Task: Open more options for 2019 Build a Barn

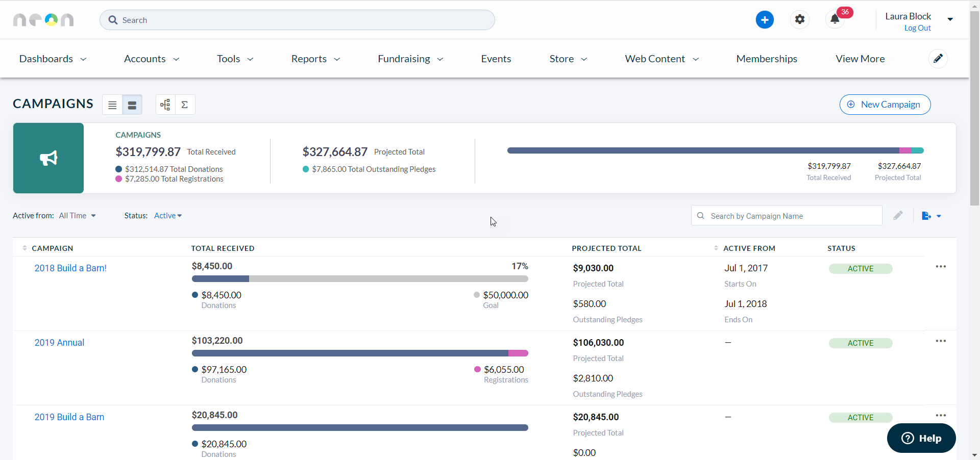Action: pyautogui.click(x=941, y=416)
